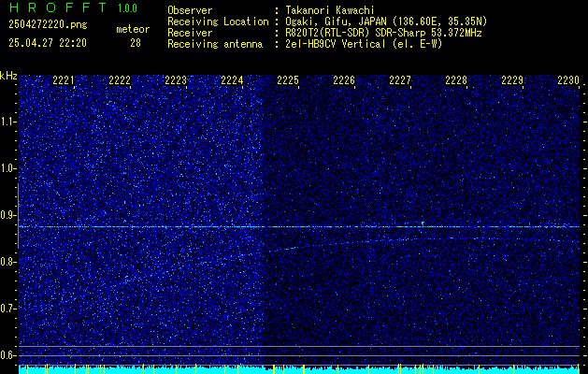Select the filename 2504272220.png
588x374 pixels.
coord(48,25)
